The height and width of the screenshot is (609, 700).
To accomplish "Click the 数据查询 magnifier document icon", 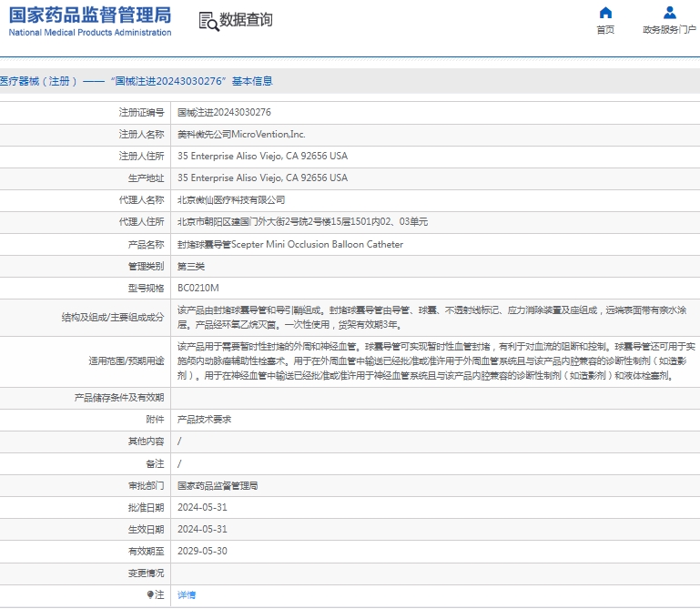I will click(x=208, y=22).
